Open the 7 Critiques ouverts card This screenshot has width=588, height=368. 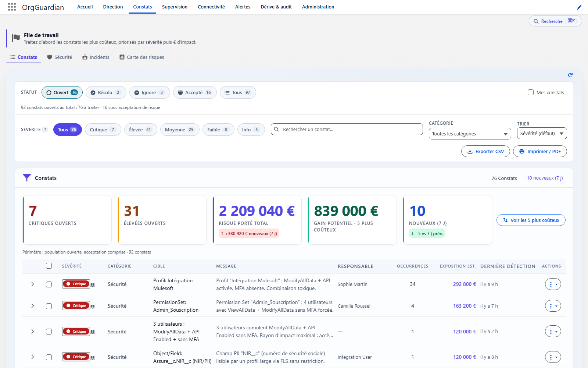pos(67,220)
